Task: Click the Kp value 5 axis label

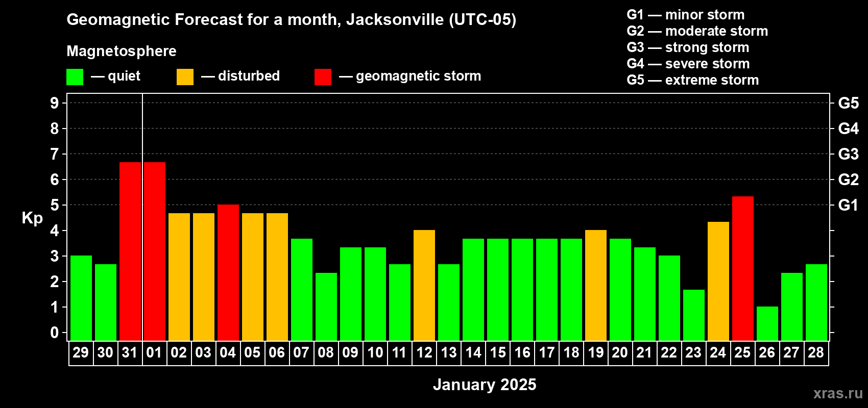Action: tap(55, 205)
